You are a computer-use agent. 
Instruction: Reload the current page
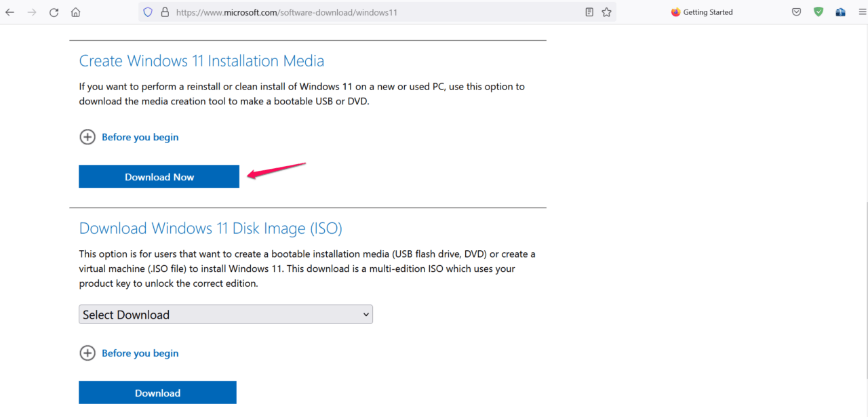[54, 12]
